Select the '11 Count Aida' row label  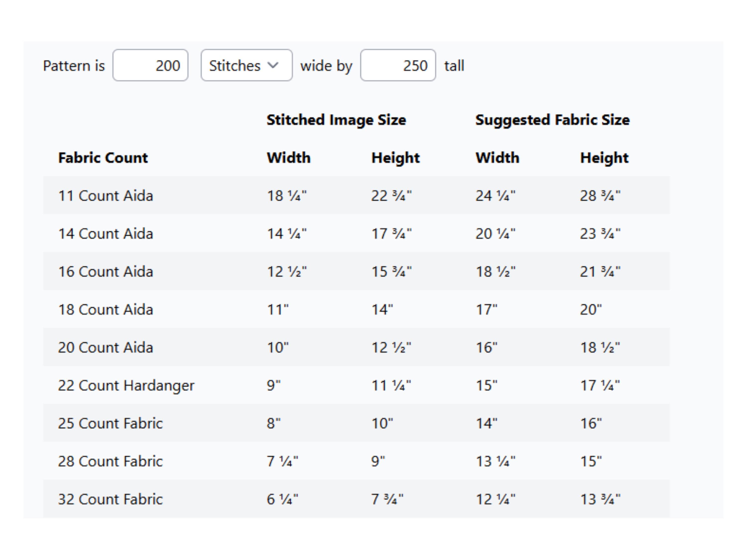click(105, 196)
